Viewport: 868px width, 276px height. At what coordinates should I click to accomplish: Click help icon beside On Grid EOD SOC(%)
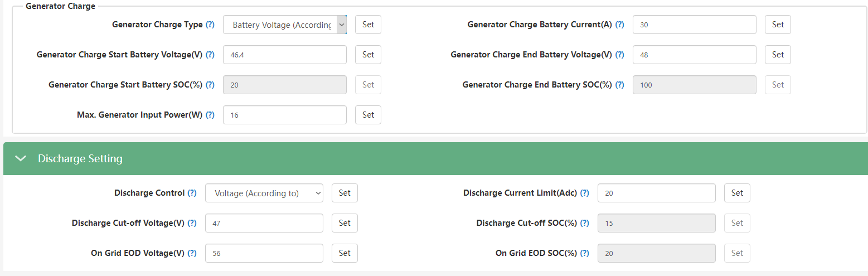[x=584, y=253]
